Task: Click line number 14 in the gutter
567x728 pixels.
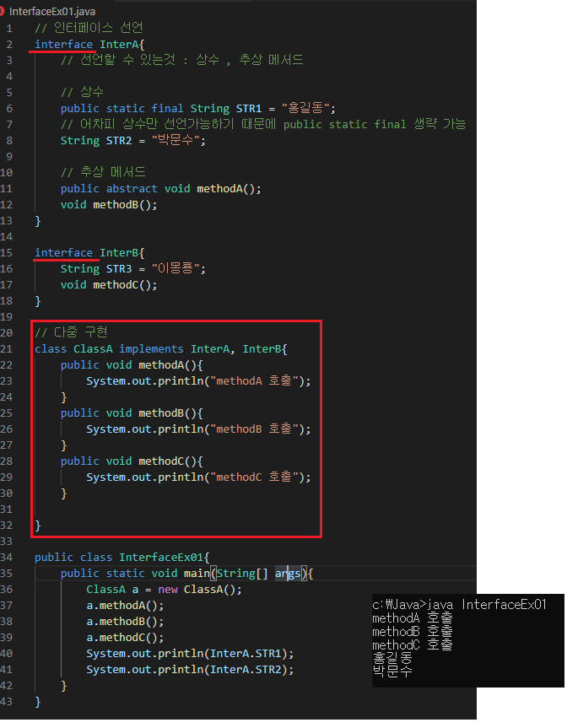Action: point(7,236)
